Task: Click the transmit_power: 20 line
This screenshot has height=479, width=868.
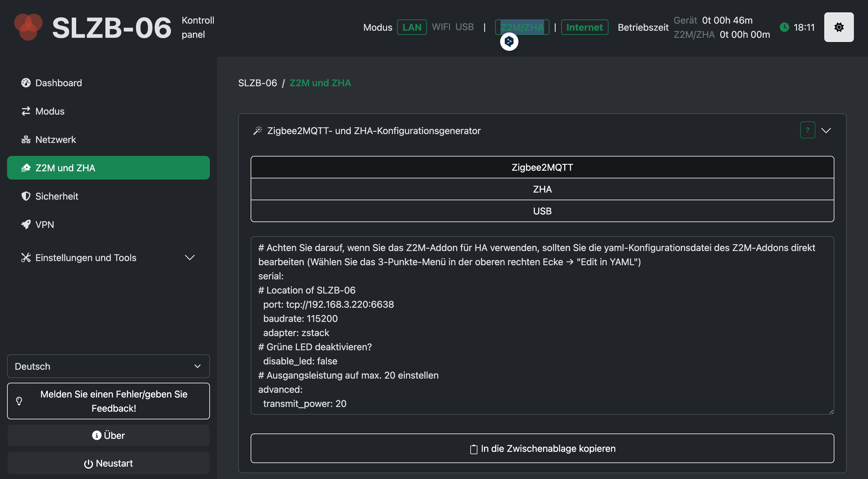Action: pyautogui.click(x=305, y=403)
